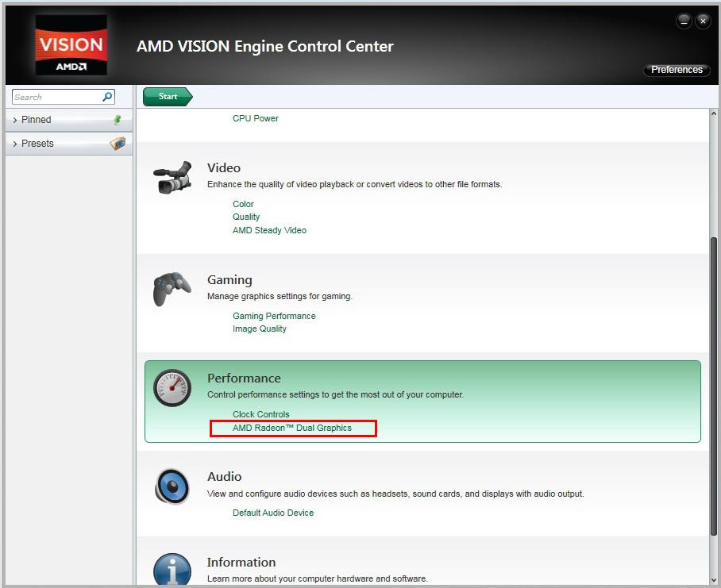721x588 pixels.
Task: Click the Presets swatch icon
Action: click(118, 144)
